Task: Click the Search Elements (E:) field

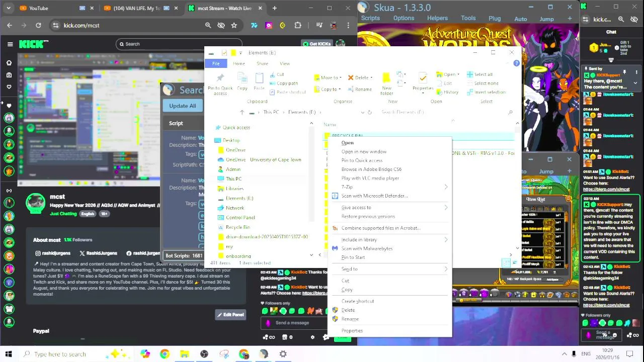Action: [446, 112]
